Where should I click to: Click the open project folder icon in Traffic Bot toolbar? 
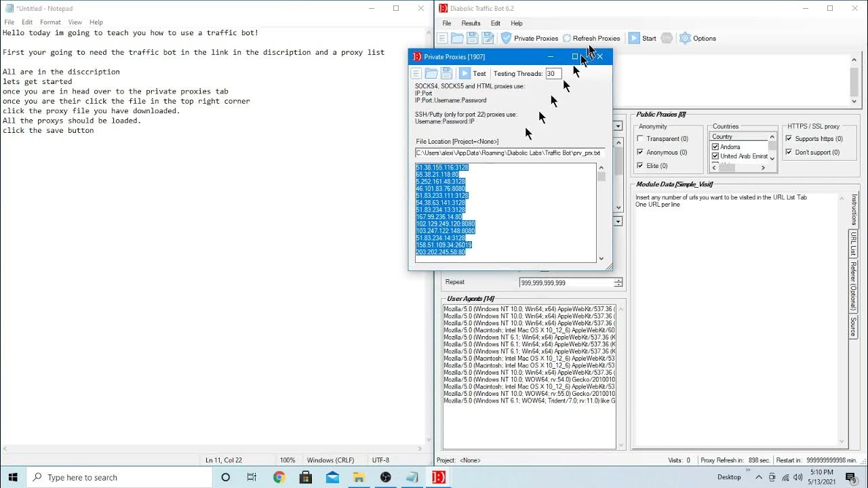tap(457, 39)
